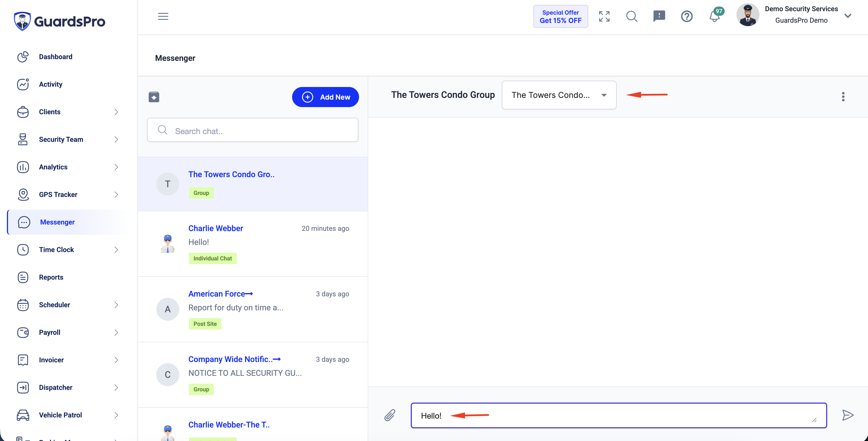Open Scheduler menu item
868x441 pixels.
pos(54,305)
